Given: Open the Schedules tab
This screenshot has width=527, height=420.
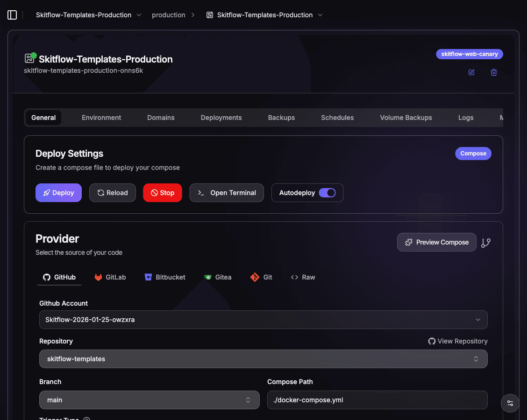Looking at the screenshot, I should pyautogui.click(x=337, y=118).
